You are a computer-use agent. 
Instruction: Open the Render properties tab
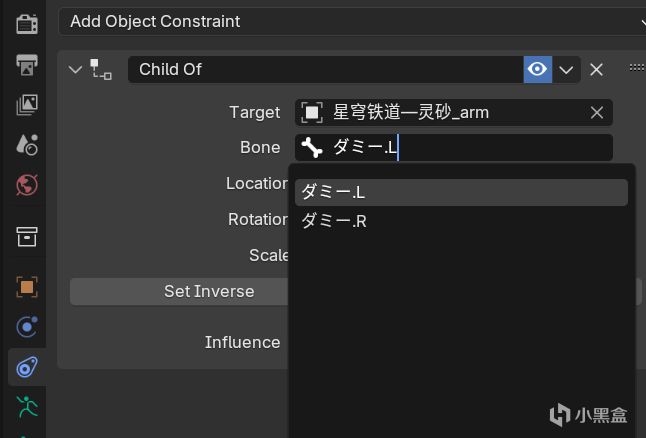pos(26,24)
